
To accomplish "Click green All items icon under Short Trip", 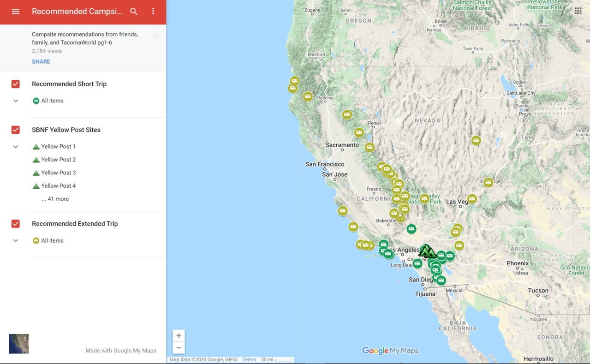I will click(x=36, y=101).
